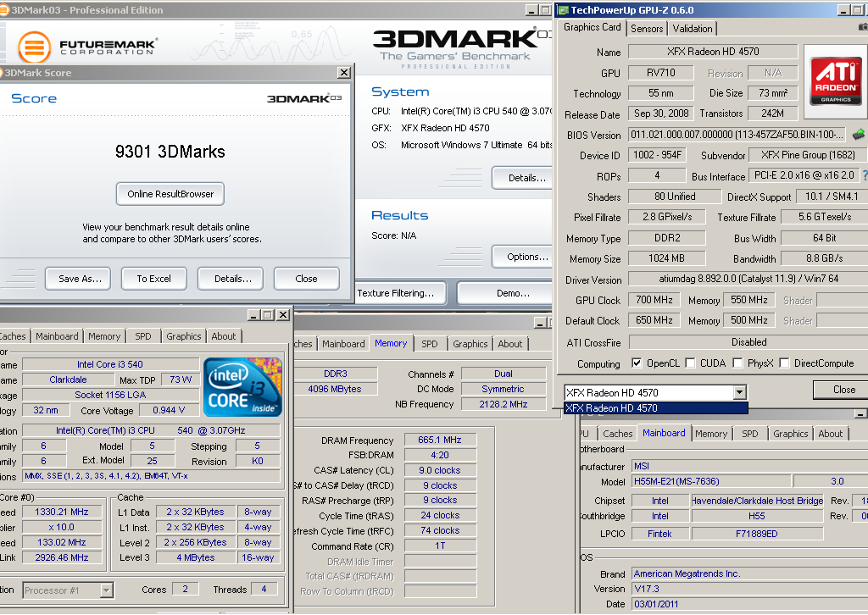The height and width of the screenshot is (615, 868).
Task: Click Close in the 3DMark Score dialog
Action: (x=306, y=279)
